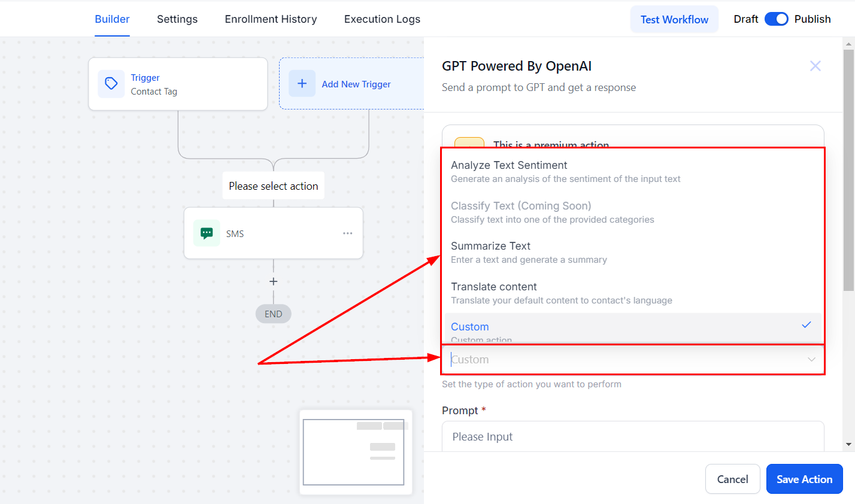Switch to the Settings tab
Viewport: 855px width, 504px height.
tap(177, 19)
